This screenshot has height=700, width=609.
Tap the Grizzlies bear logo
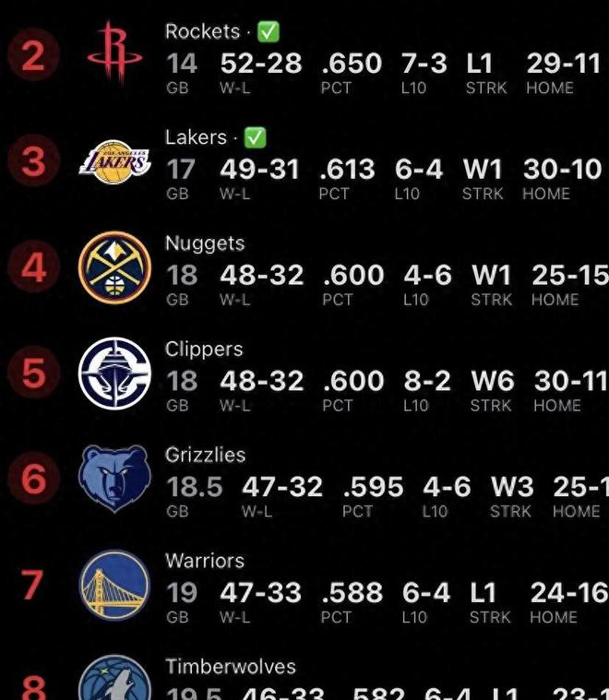coord(114,478)
